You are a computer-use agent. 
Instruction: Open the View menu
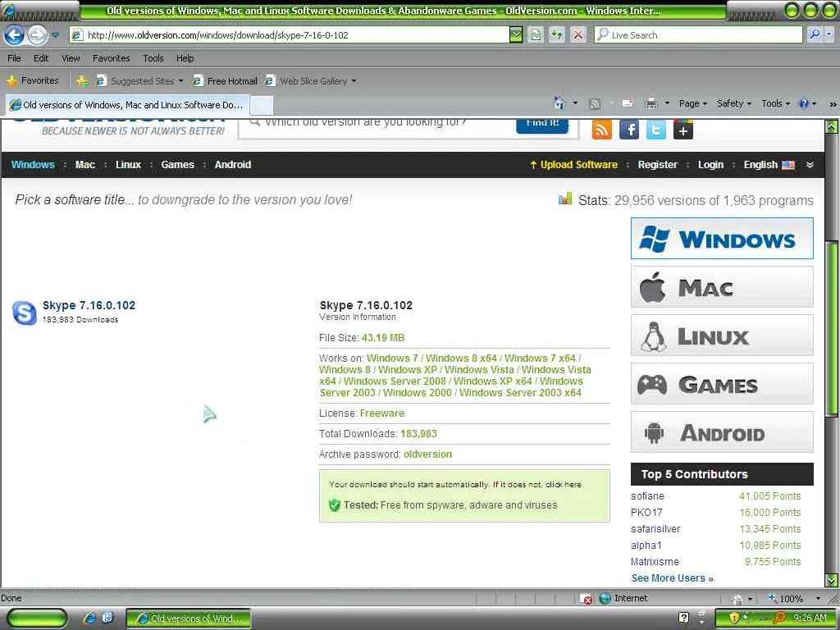coord(71,58)
